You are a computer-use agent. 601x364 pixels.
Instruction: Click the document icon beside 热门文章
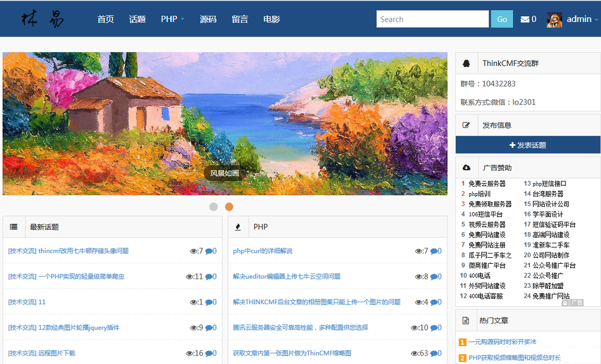(x=466, y=321)
